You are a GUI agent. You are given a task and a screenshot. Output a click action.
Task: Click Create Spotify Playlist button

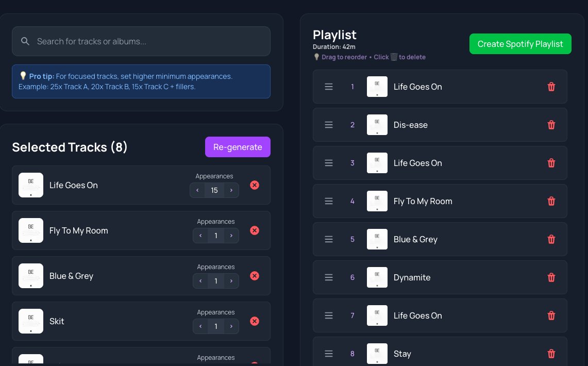[x=520, y=44]
